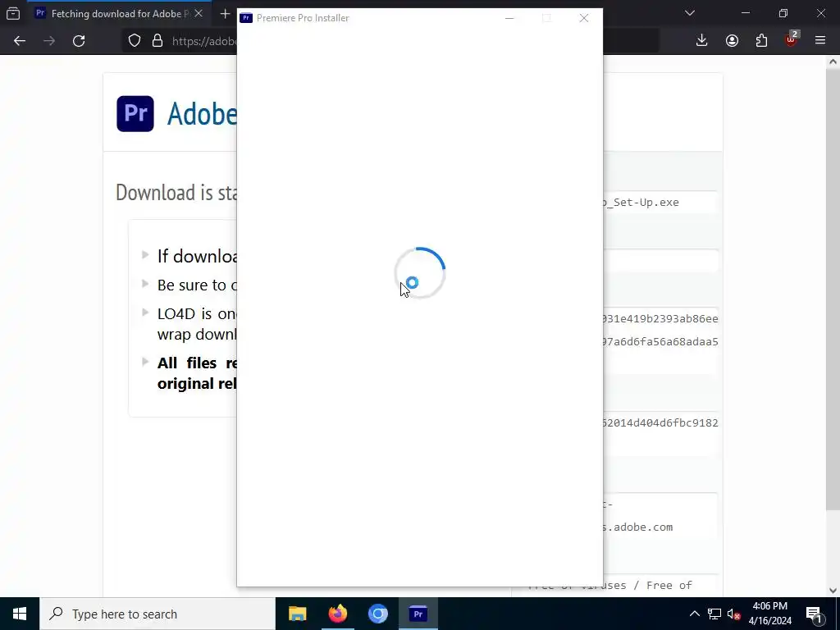Viewport: 840px width, 630px height.
Task: Switch to Firefox from the taskbar
Action: pyautogui.click(x=337, y=614)
